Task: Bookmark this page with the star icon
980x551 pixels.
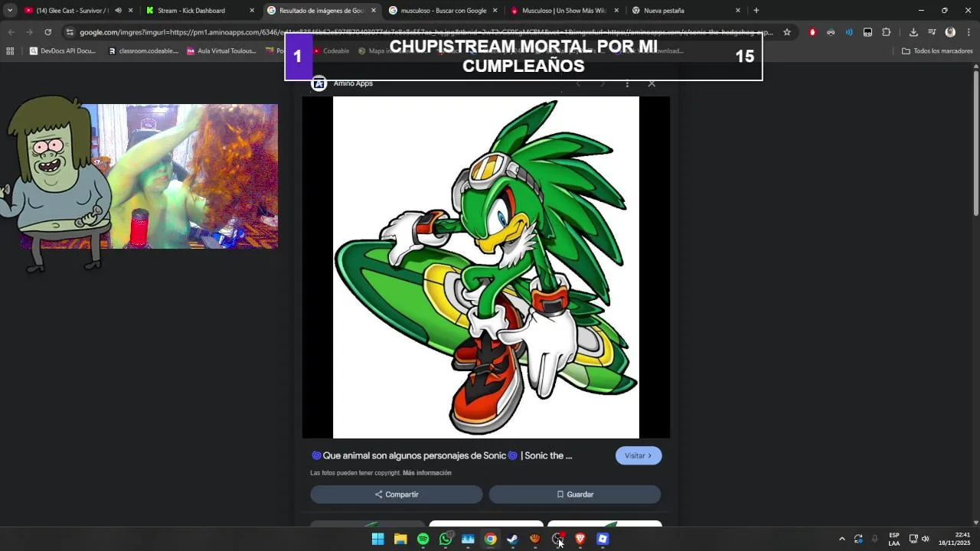Action: (x=786, y=32)
